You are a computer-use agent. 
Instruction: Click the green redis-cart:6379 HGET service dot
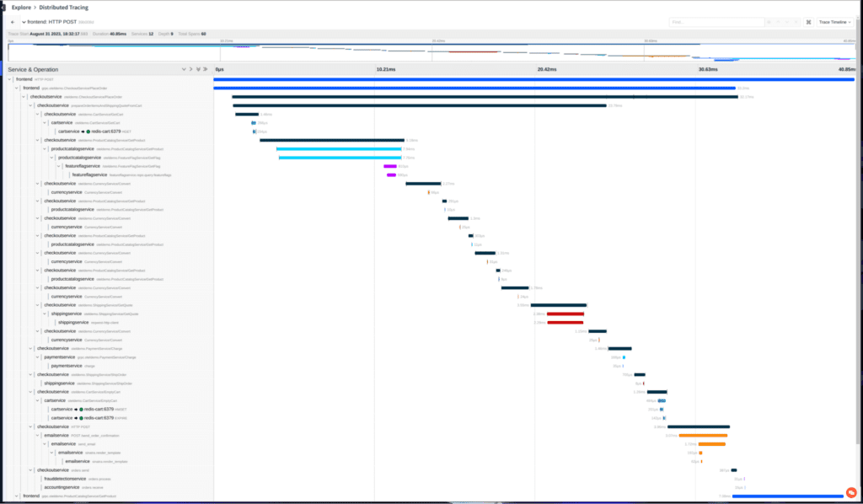pos(88,131)
